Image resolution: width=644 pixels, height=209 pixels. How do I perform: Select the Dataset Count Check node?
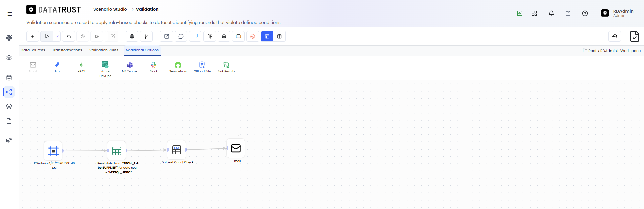click(177, 150)
